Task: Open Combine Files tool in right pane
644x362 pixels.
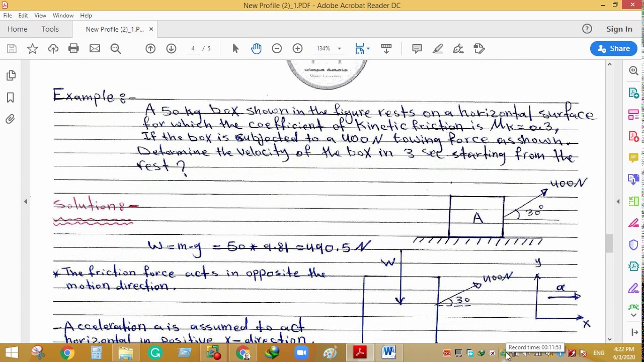Action: point(633,179)
